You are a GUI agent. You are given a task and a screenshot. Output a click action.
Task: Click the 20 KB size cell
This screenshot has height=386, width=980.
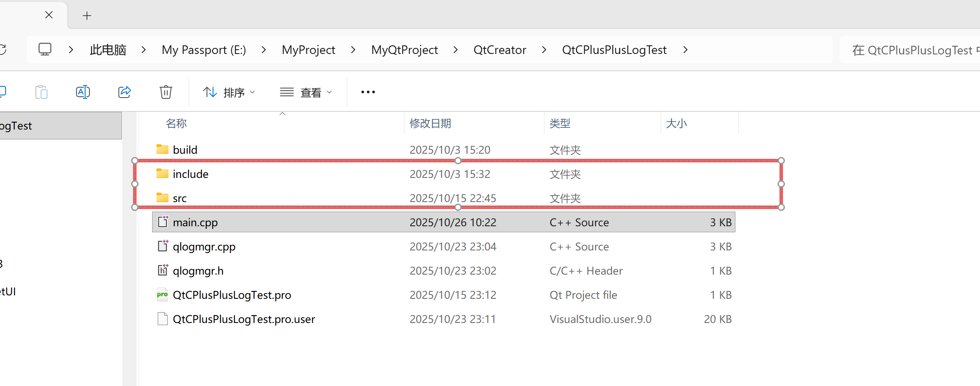pos(718,319)
